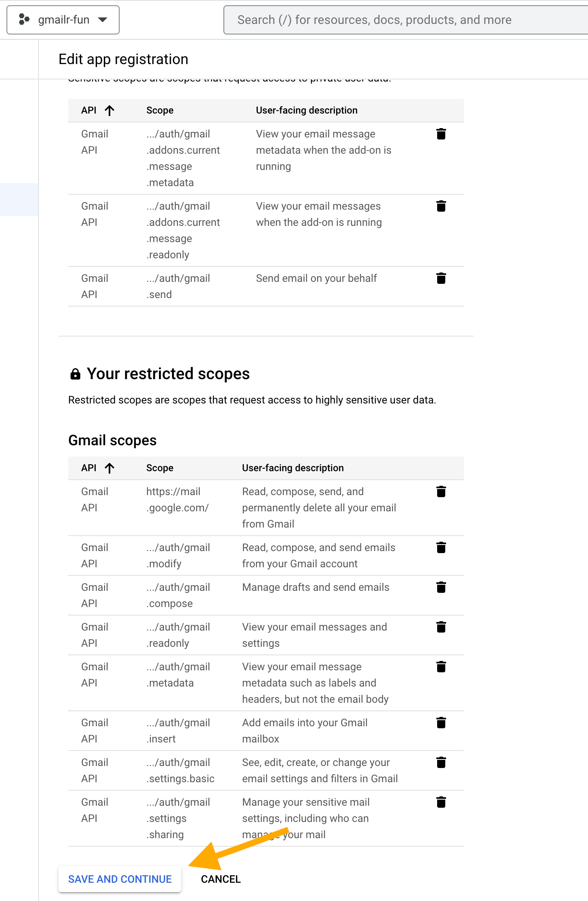Screen dimensions: 588x901
Task: Delete the gmail.send sensitive scope
Action: [441, 278]
